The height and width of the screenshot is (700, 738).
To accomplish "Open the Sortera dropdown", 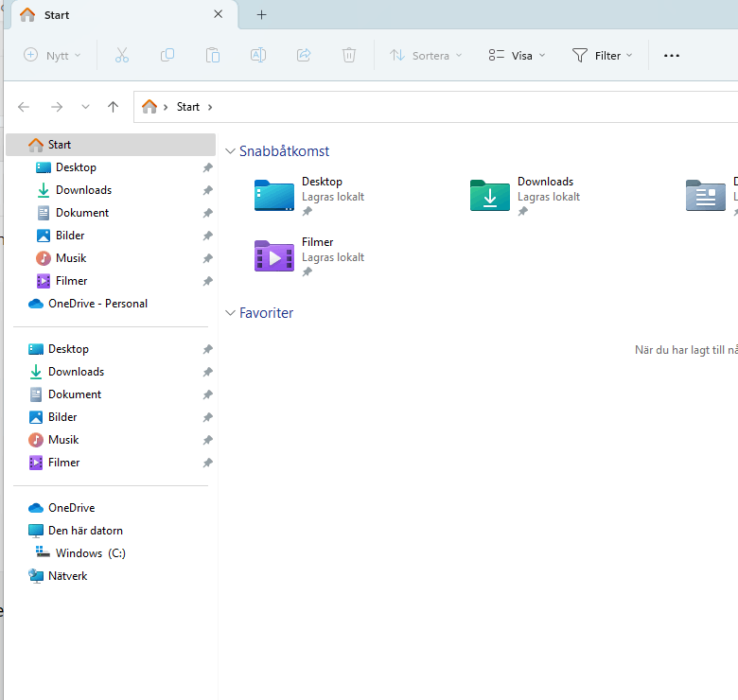I will [x=426, y=56].
